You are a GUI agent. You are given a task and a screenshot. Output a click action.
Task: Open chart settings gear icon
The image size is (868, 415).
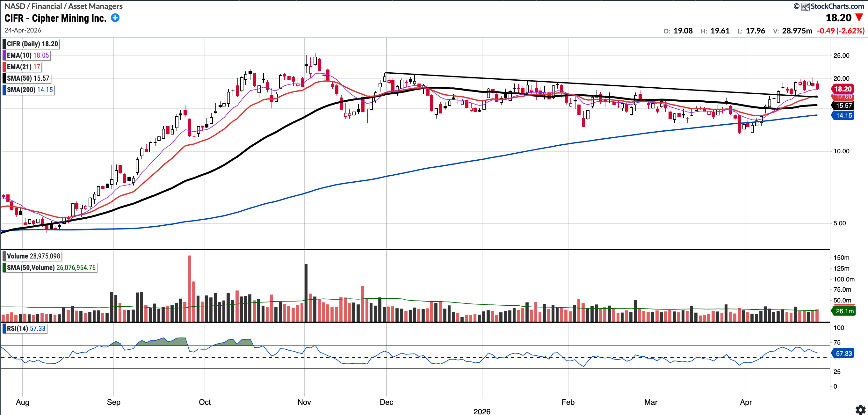tap(860, 410)
